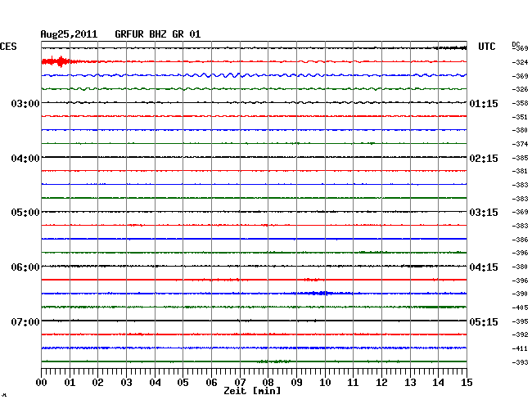Click the DC offset value "-386"
The width and height of the screenshot is (532, 404).
click(x=520, y=240)
